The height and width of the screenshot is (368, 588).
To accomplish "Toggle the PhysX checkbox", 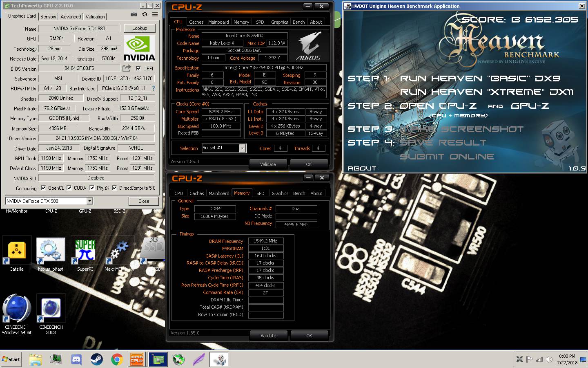I will 92,188.
